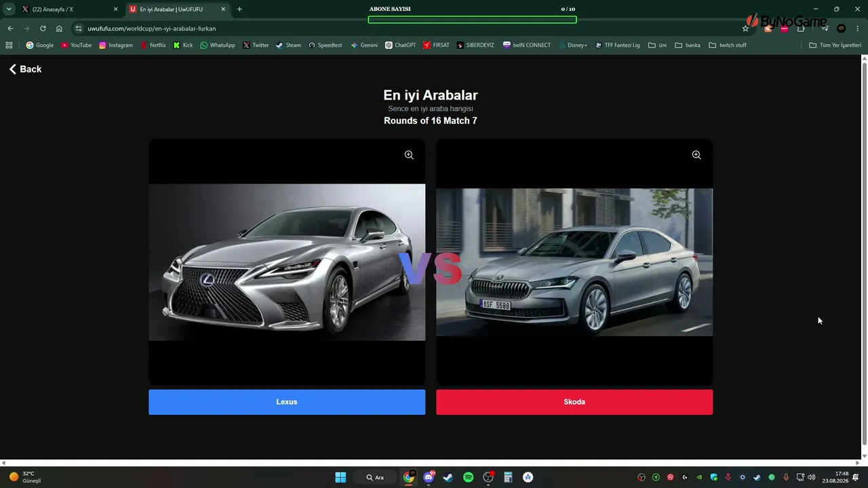Open the Netflix bookmark

pos(153,45)
